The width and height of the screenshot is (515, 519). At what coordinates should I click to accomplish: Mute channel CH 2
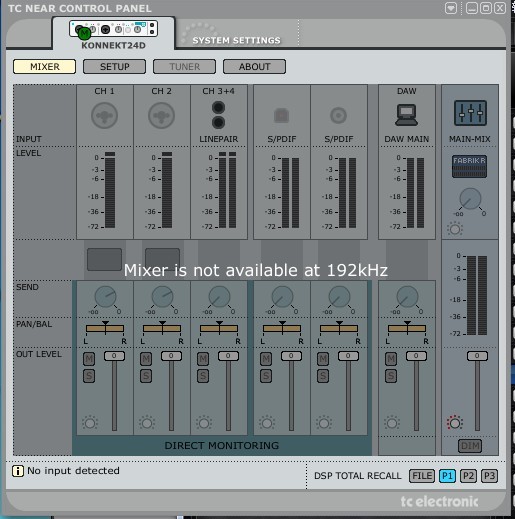point(146,359)
